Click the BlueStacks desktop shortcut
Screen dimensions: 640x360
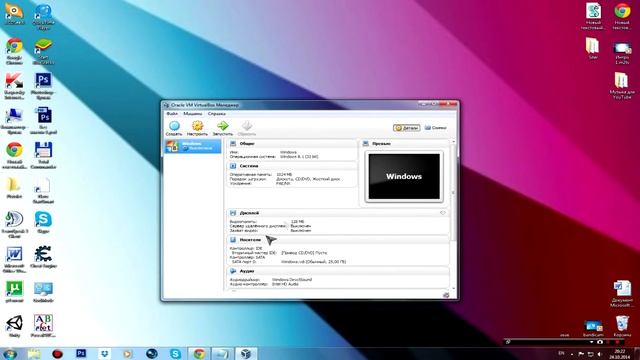click(x=43, y=51)
